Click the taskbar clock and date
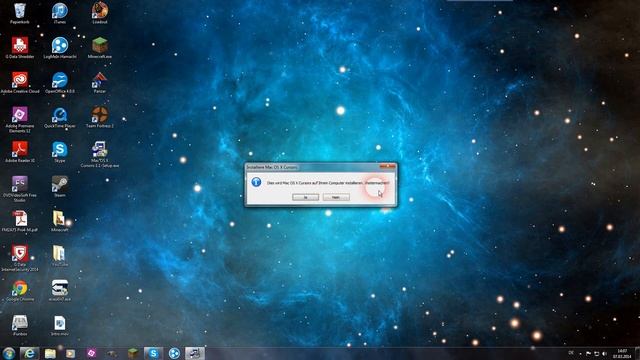 tap(622, 353)
